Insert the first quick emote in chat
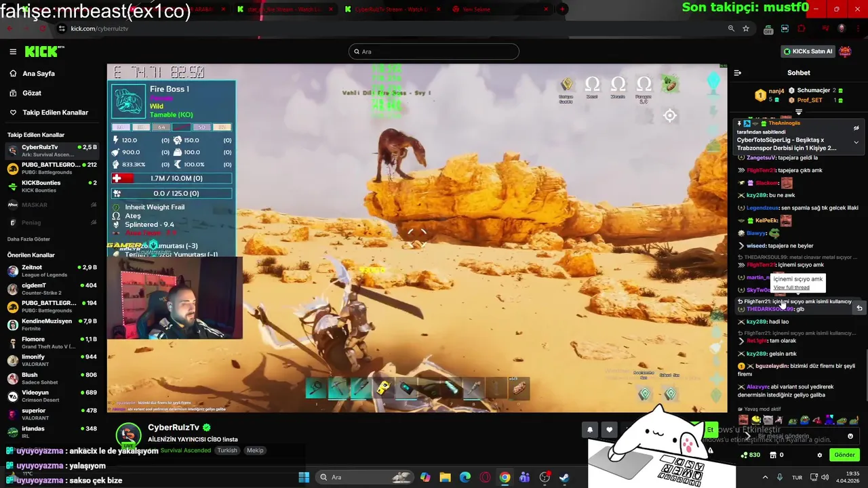The height and width of the screenshot is (488, 868). (745, 420)
